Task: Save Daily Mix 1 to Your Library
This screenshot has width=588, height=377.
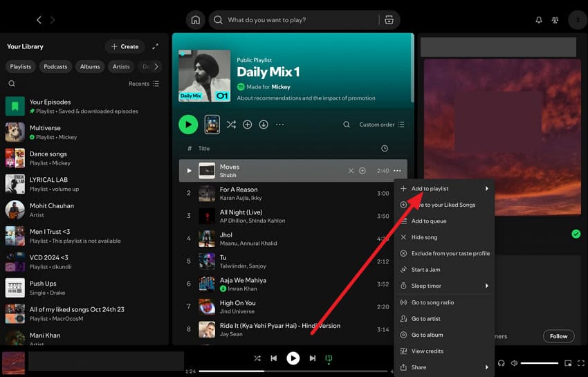Action: pyautogui.click(x=247, y=125)
